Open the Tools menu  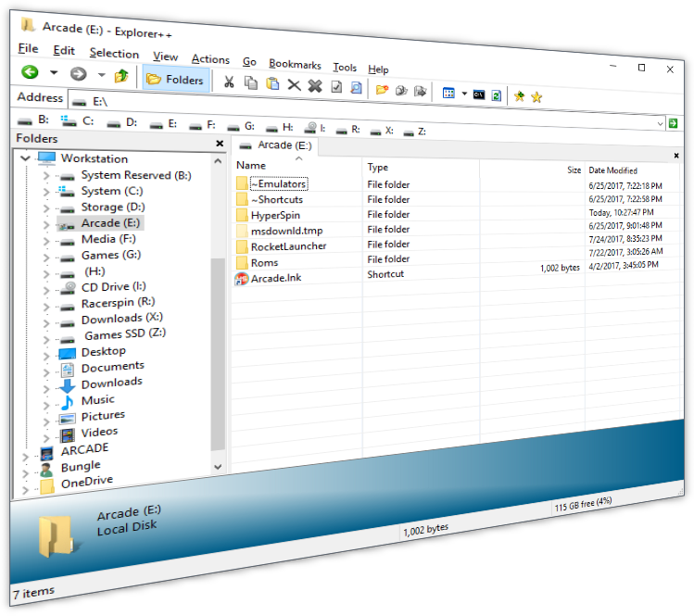point(345,68)
